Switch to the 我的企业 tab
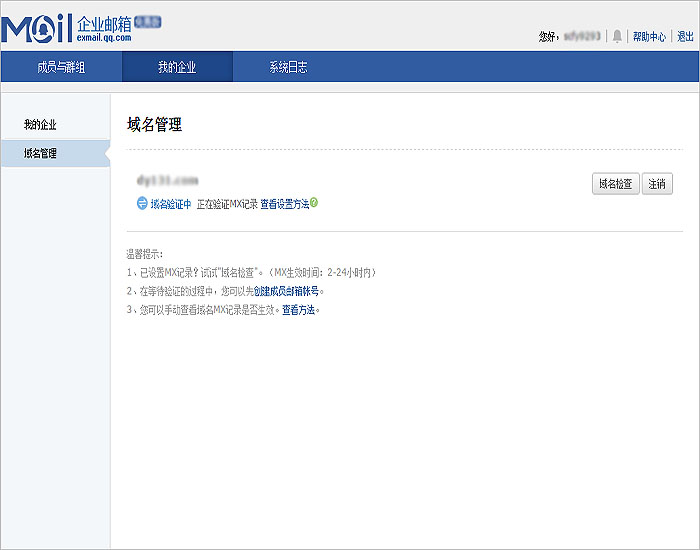This screenshot has width=700, height=550. tap(177, 67)
